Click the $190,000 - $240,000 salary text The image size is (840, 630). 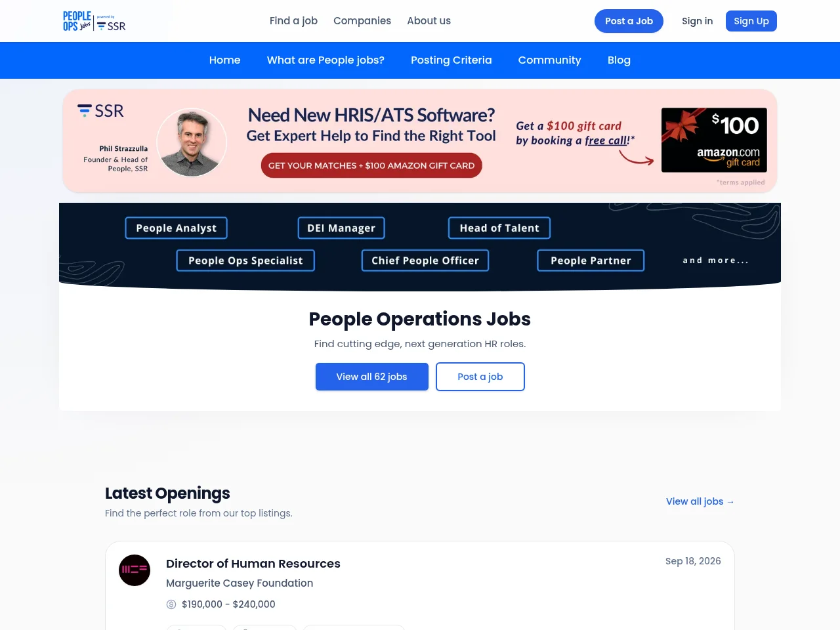[x=228, y=604]
